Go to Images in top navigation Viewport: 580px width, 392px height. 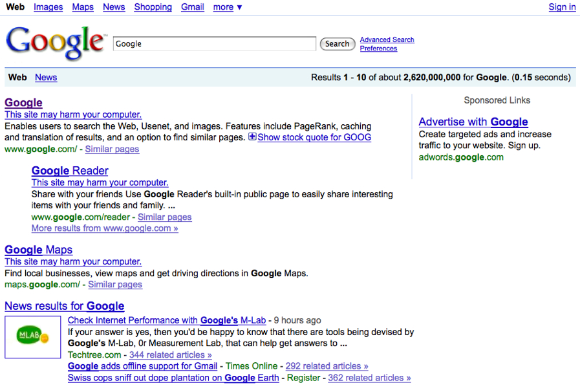coord(48,7)
